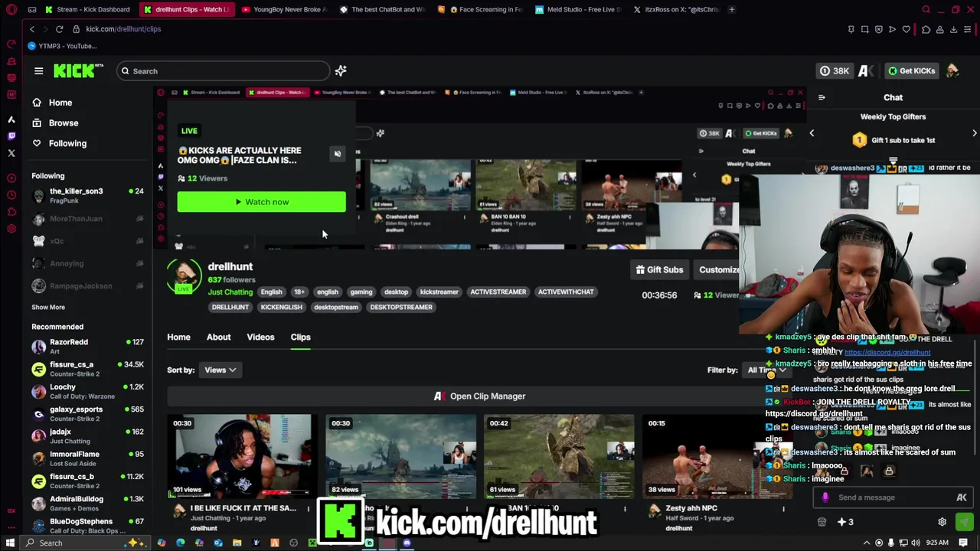This screenshot has width=980, height=551.
Task: Reload the page
Action: pyautogui.click(x=59, y=29)
